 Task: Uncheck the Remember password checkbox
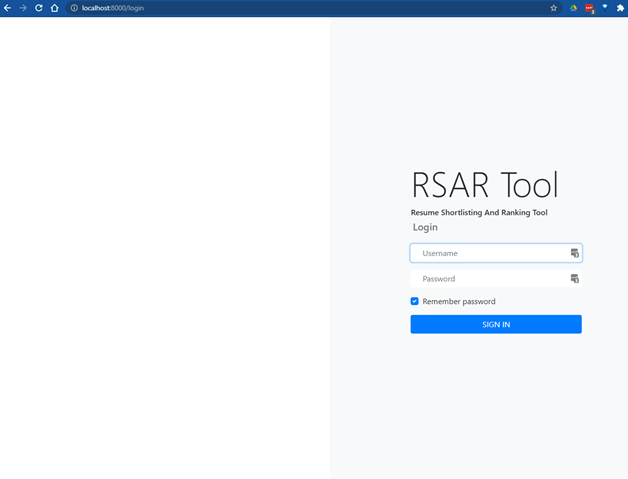click(415, 301)
